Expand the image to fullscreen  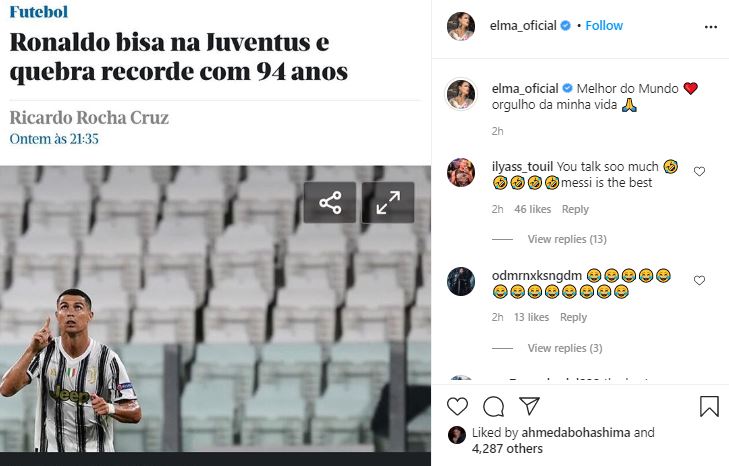tap(388, 203)
